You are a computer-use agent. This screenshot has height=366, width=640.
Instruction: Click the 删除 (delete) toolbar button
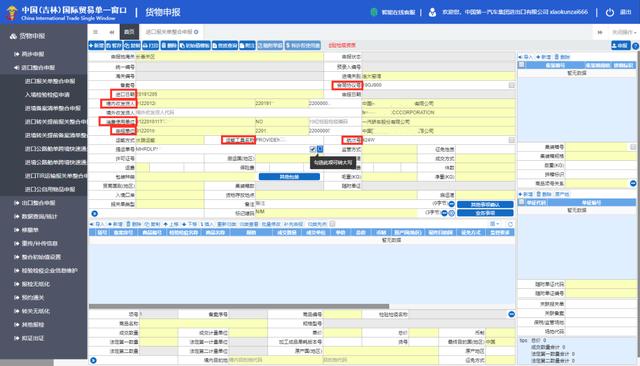point(169,45)
